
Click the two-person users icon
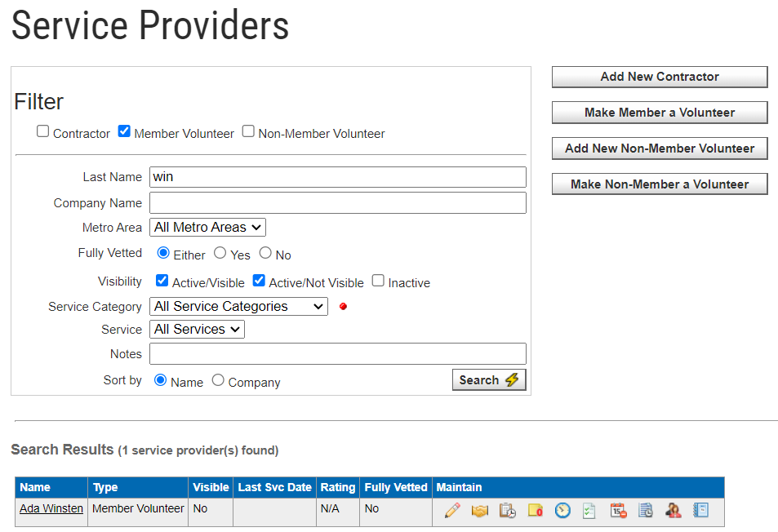point(674,510)
